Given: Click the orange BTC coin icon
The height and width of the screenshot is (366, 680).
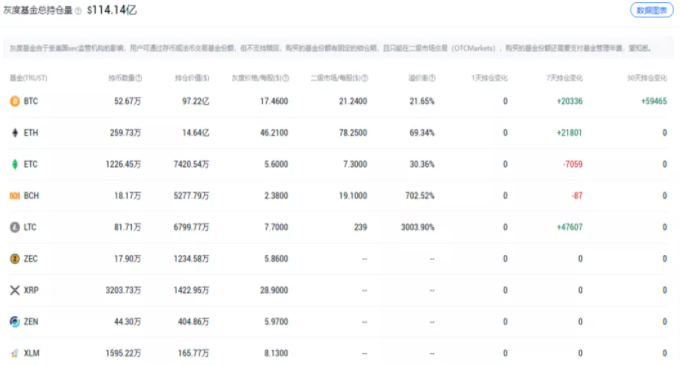Looking at the screenshot, I should tap(15, 101).
